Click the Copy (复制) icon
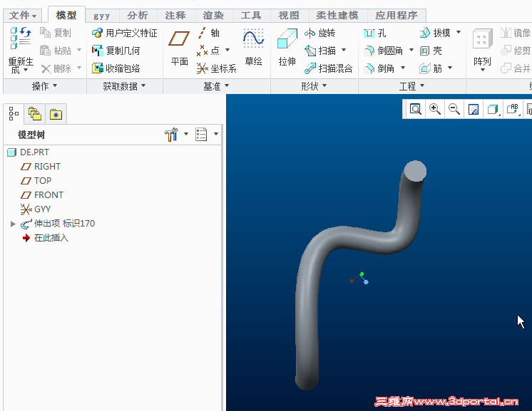 pyautogui.click(x=45, y=33)
